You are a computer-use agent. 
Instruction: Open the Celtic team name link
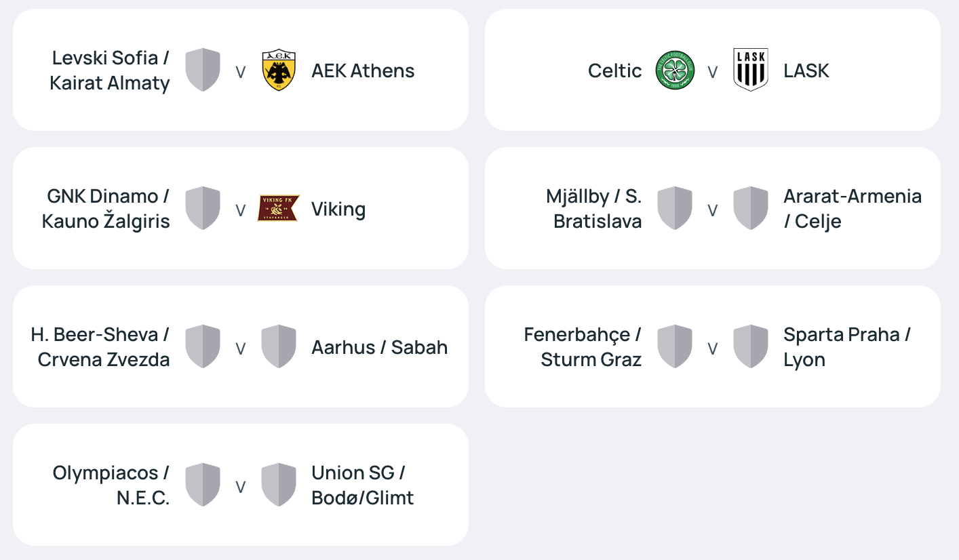coord(614,71)
